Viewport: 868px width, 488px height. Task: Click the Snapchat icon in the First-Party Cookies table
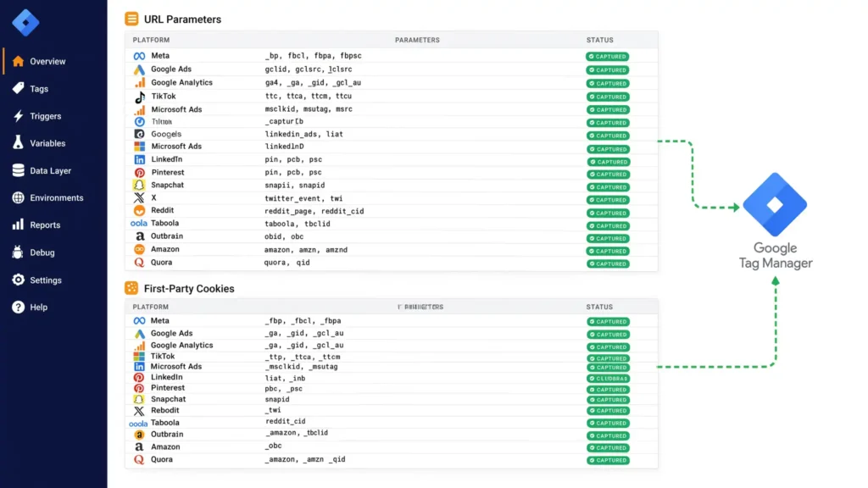tap(139, 400)
